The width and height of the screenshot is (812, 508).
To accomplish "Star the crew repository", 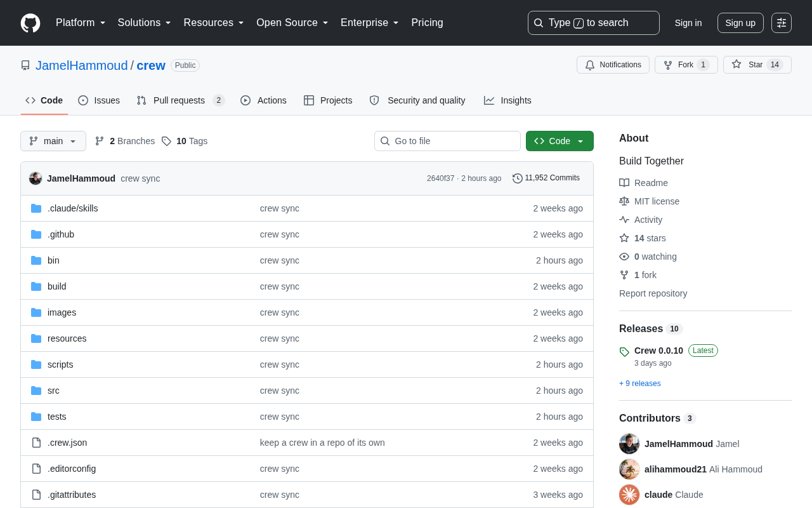I will [757, 65].
